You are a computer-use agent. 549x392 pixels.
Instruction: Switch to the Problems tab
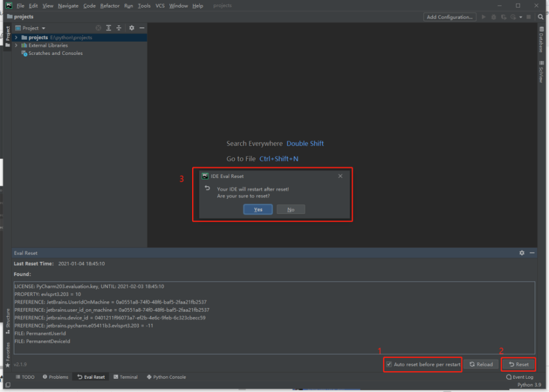pos(55,377)
